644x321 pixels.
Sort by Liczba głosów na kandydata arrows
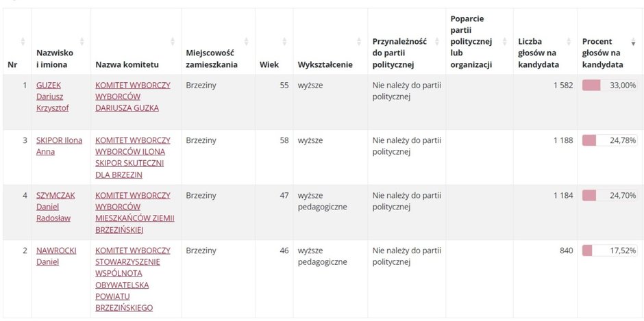[569, 42]
